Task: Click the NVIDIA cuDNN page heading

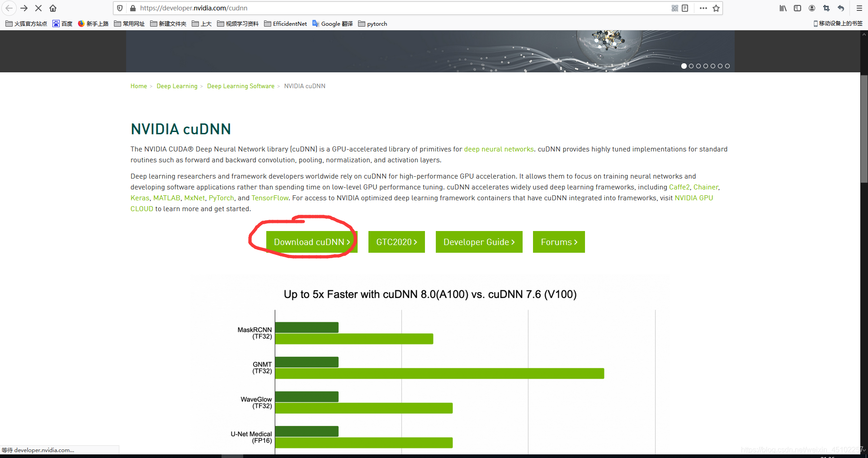Action: (x=181, y=129)
